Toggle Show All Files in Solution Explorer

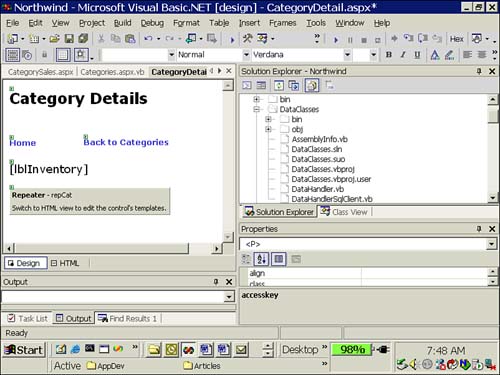coord(312,86)
